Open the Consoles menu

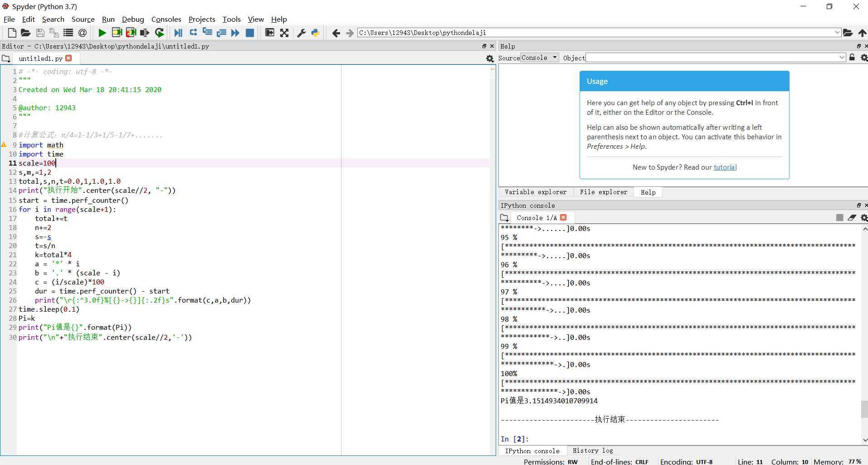click(x=166, y=19)
